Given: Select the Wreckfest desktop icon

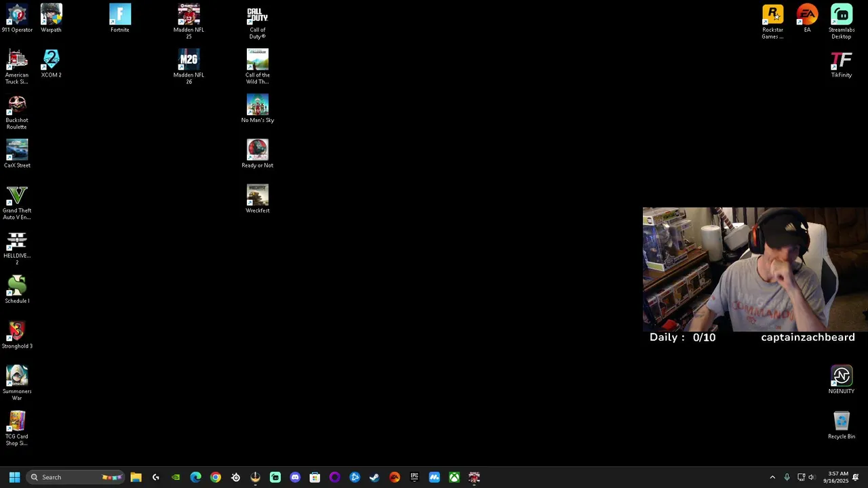Looking at the screenshot, I should (x=258, y=199).
